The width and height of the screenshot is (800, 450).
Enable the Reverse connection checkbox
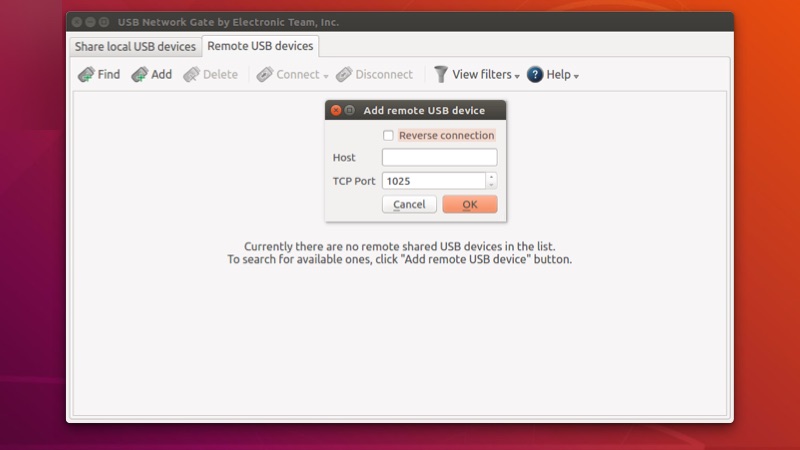click(388, 135)
